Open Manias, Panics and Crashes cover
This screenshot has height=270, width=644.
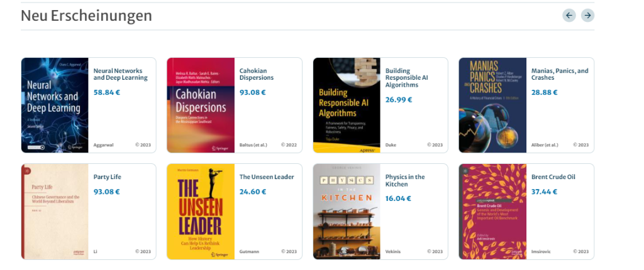(x=492, y=105)
